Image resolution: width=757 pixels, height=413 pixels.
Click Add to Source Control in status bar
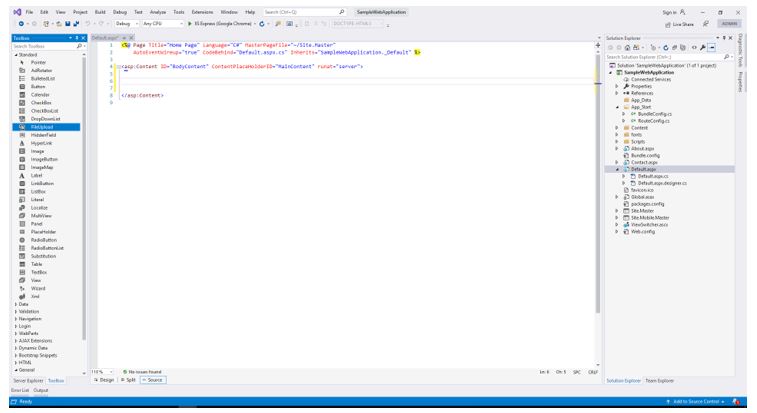tap(696, 402)
